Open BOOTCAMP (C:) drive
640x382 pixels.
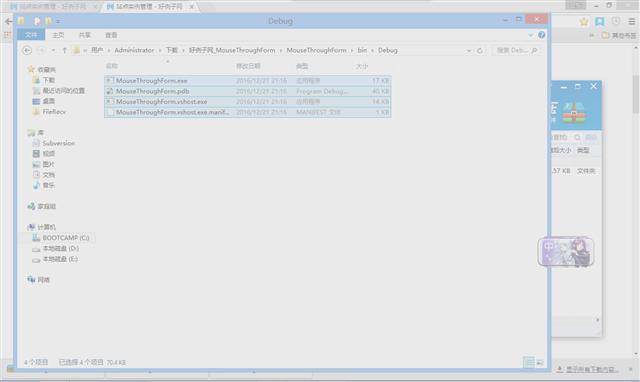tap(61, 238)
